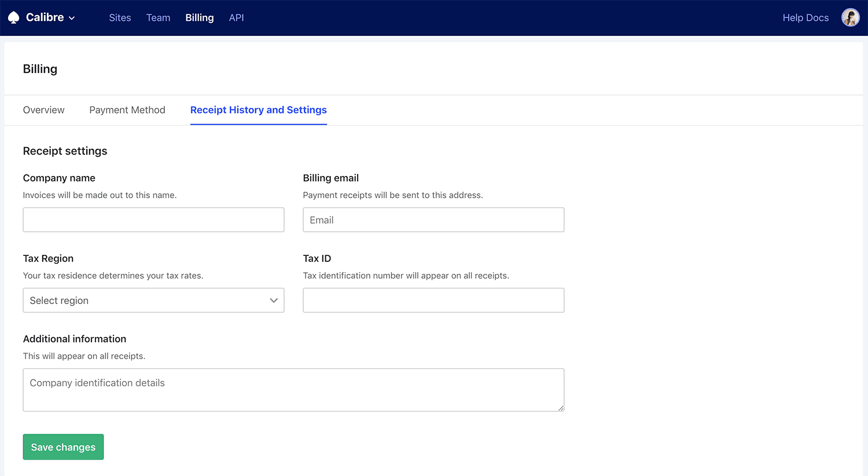
Task: Click into the Company name field
Action: pos(153,219)
